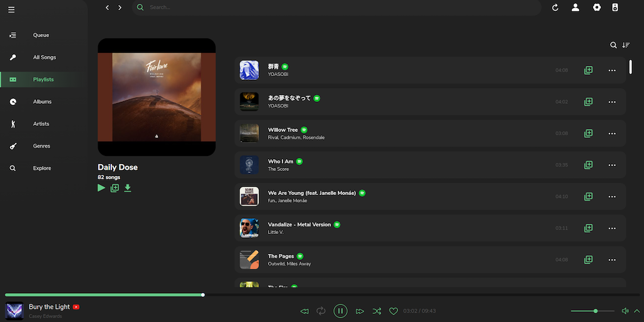Click the Vandalize - Metal Version thumbnail

(x=249, y=228)
